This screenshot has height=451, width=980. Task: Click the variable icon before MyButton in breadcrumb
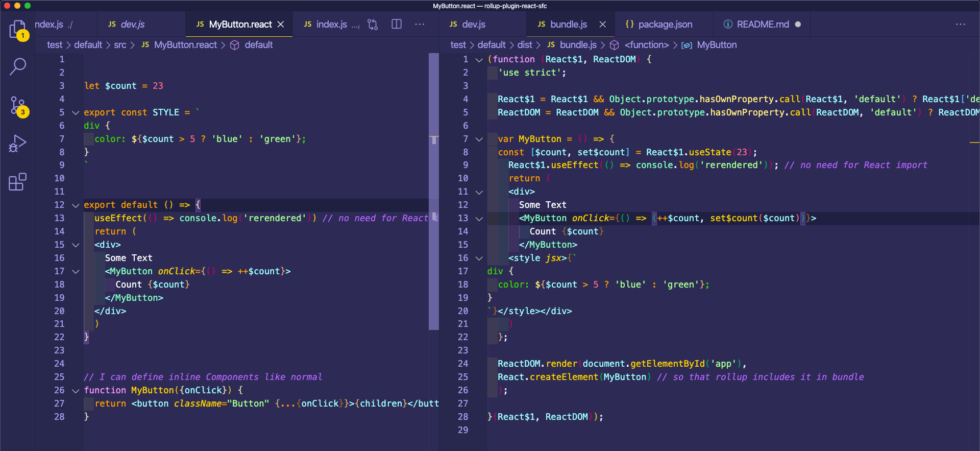click(x=687, y=45)
